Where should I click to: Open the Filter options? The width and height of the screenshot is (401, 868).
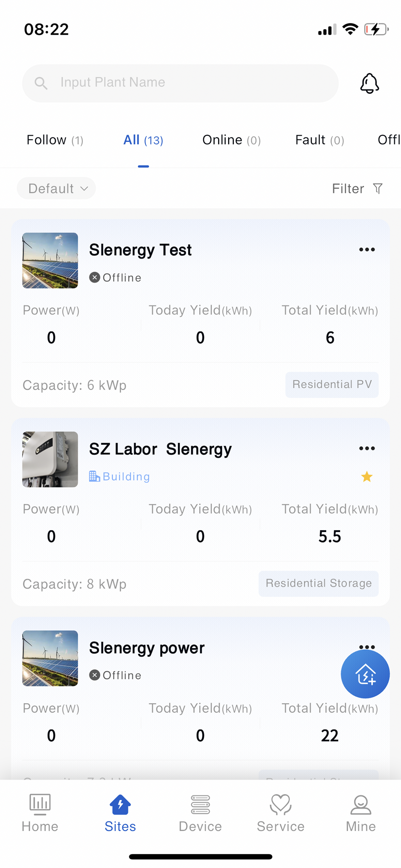click(357, 189)
